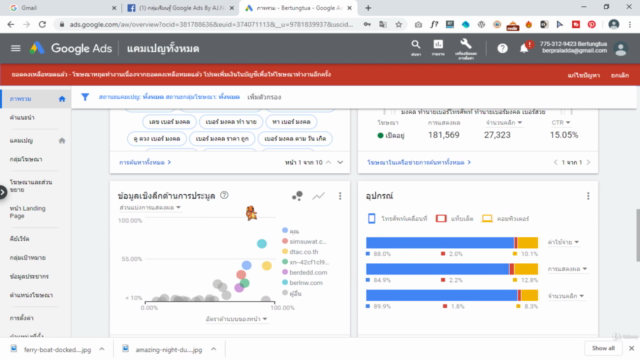640x360 pixels.
Task: Open the จำนวนคลิก column dropdown in ads card
Action: coord(504,122)
